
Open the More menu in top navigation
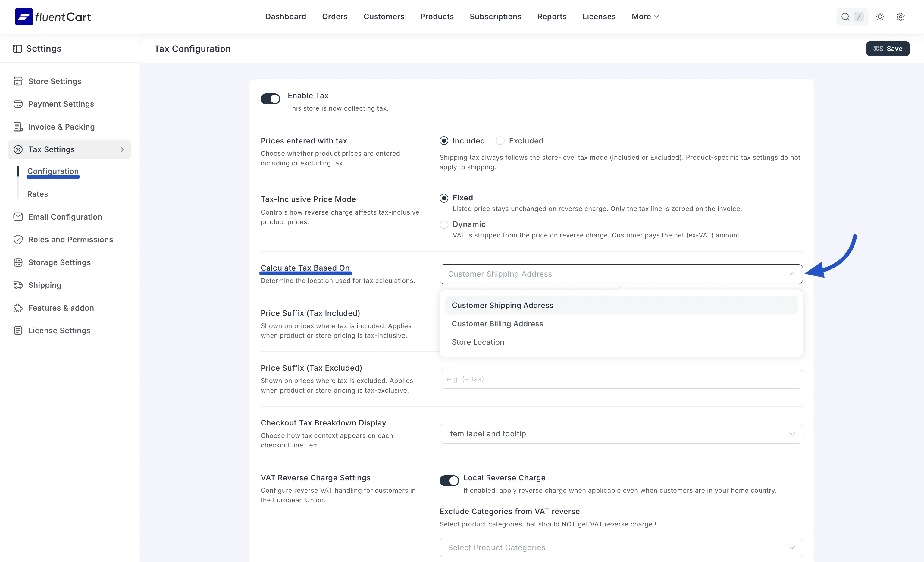[645, 17]
